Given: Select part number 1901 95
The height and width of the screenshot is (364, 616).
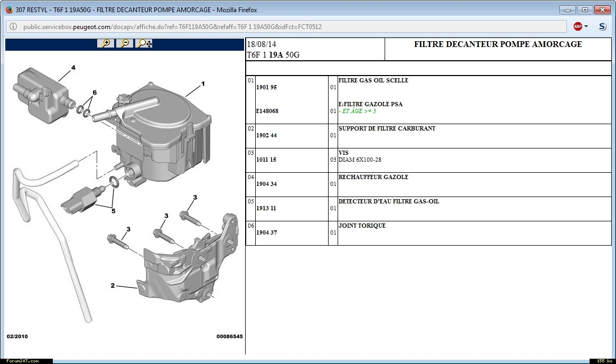Looking at the screenshot, I should pos(266,88).
